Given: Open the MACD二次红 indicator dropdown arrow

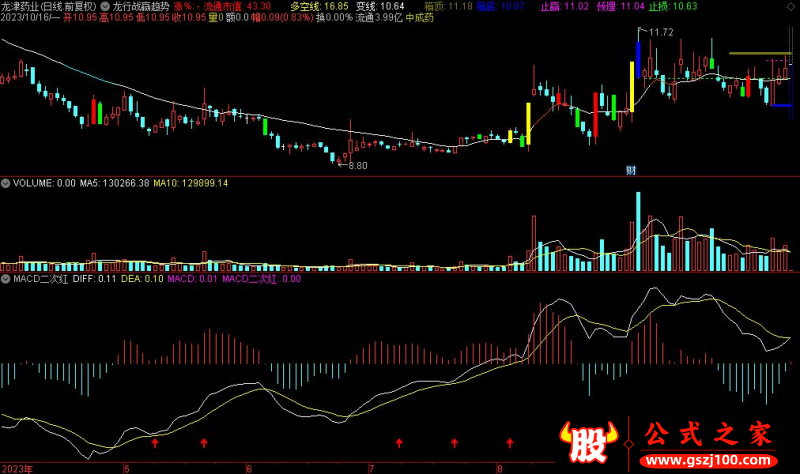Looking at the screenshot, I should [6, 279].
